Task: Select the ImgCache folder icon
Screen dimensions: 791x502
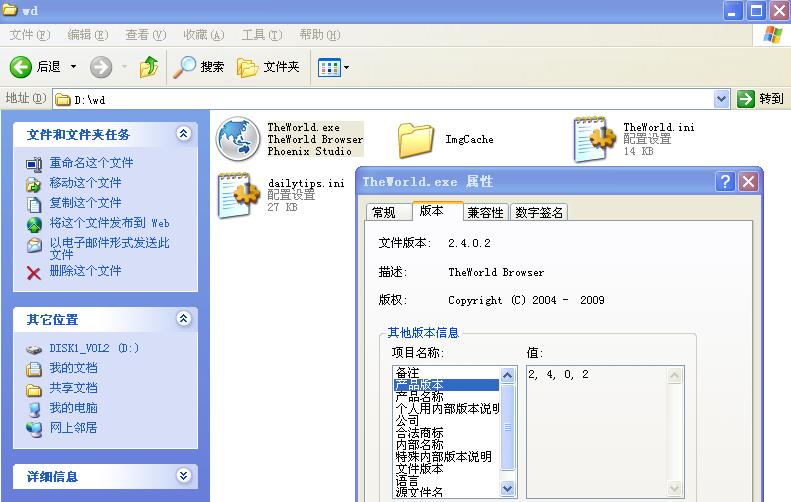Action: (x=416, y=140)
